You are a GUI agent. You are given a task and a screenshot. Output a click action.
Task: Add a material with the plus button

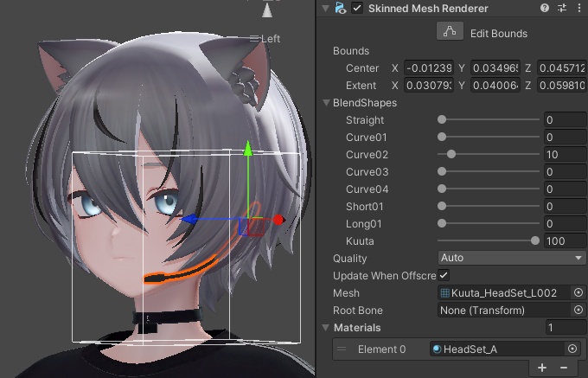542,368
